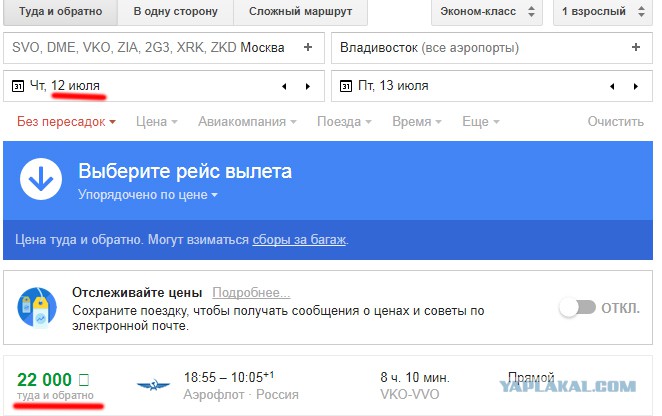Shift departure date to next day arrow
Image resolution: width=662 pixels, height=416 pixels.
(308, 87)
